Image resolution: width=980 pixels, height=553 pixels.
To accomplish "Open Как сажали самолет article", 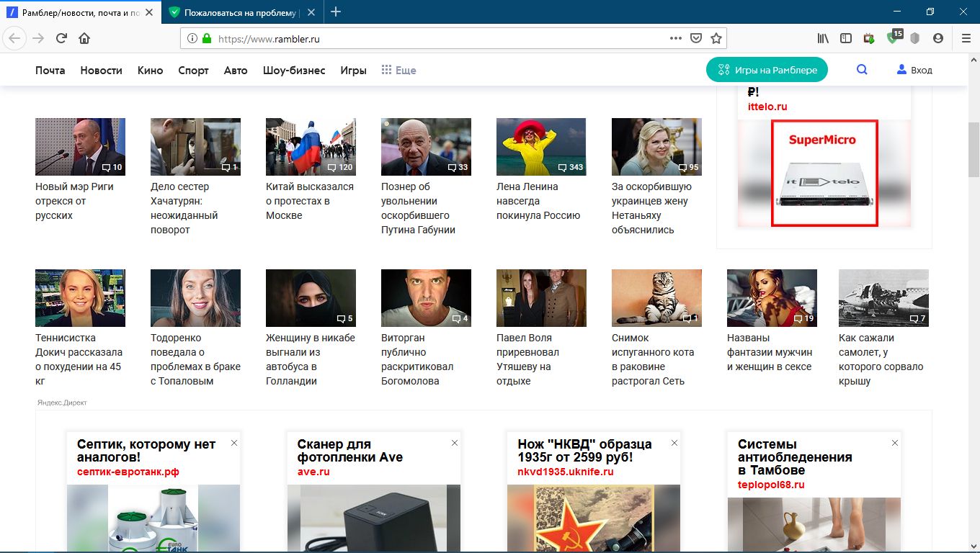I will coord(881,359).
